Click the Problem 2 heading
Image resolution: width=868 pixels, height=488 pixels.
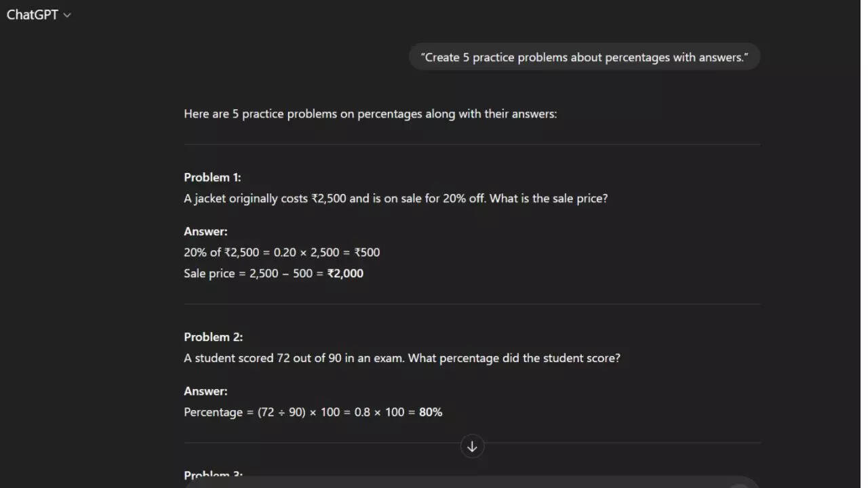pos(213,336)
